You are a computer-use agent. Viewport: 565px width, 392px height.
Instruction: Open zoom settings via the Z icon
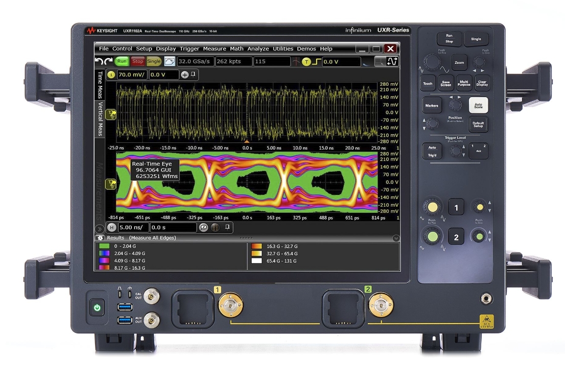[203, 228]
